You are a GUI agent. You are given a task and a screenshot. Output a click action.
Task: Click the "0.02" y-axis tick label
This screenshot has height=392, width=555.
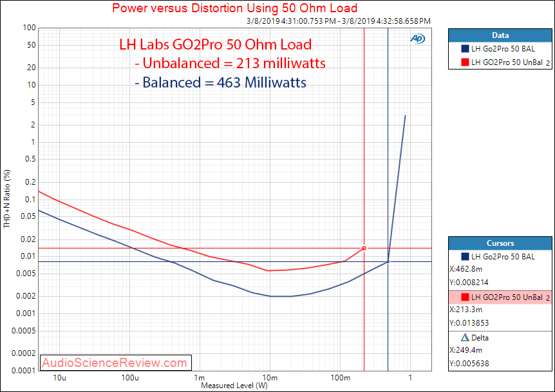[x=28, y=239]
